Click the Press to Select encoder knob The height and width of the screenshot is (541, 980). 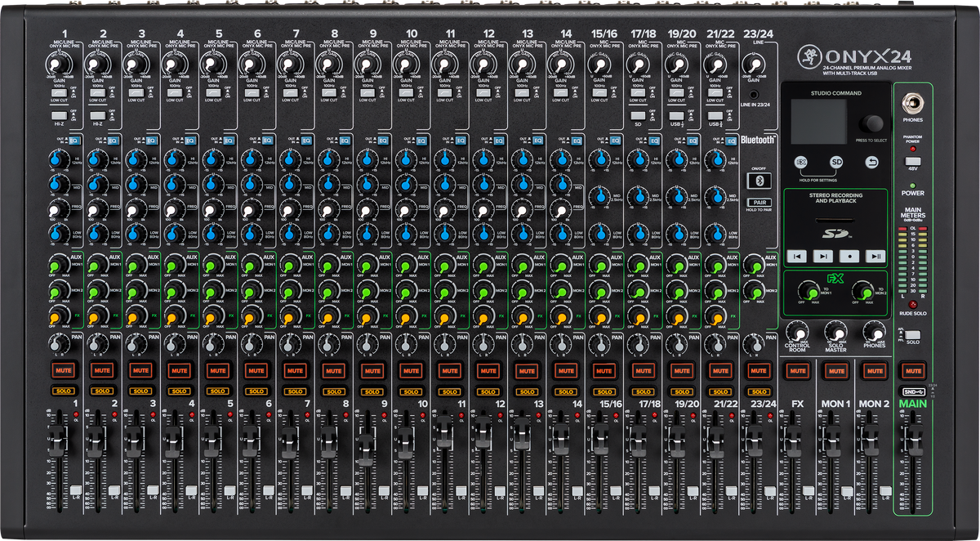click(x=872, y=124)
